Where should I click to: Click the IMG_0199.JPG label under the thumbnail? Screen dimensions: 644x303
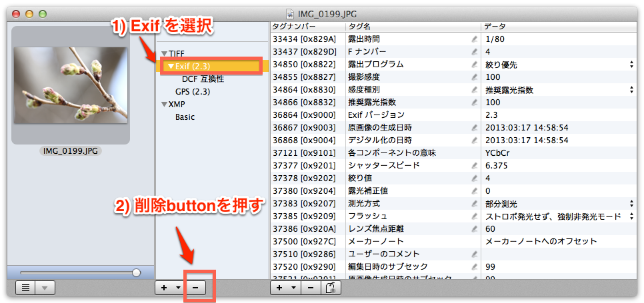(x=71, y=151)
